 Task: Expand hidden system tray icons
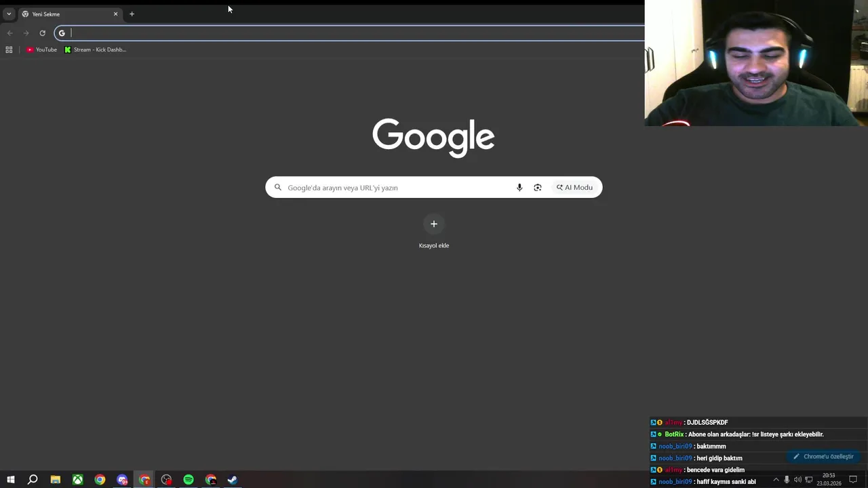tap(776, 480)
